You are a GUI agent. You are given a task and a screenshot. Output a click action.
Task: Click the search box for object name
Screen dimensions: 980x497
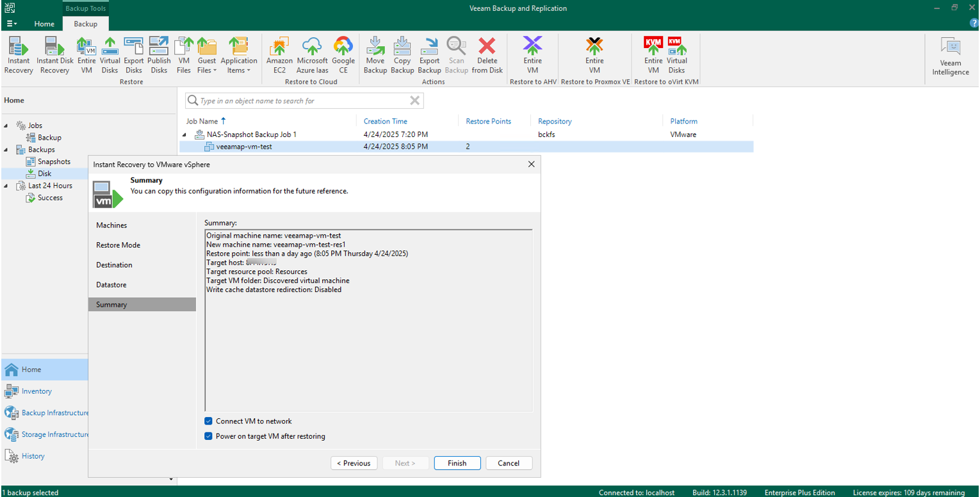click(x=304, y=101)
